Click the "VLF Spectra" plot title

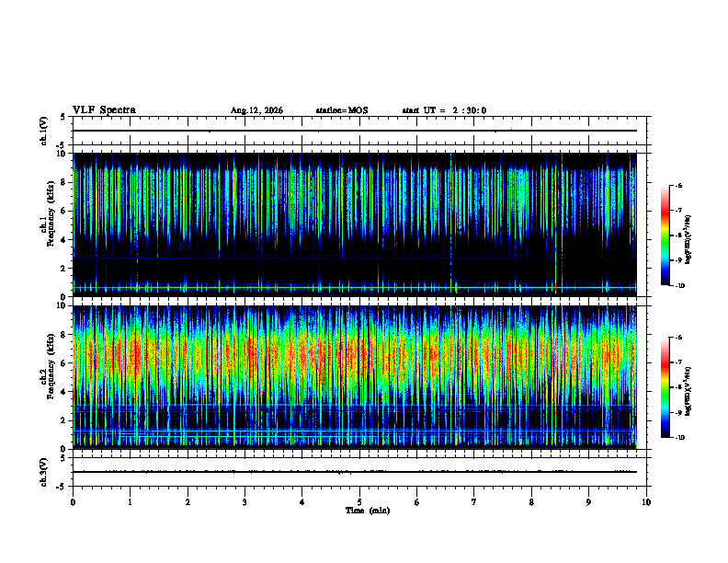(x=104, y=110)
